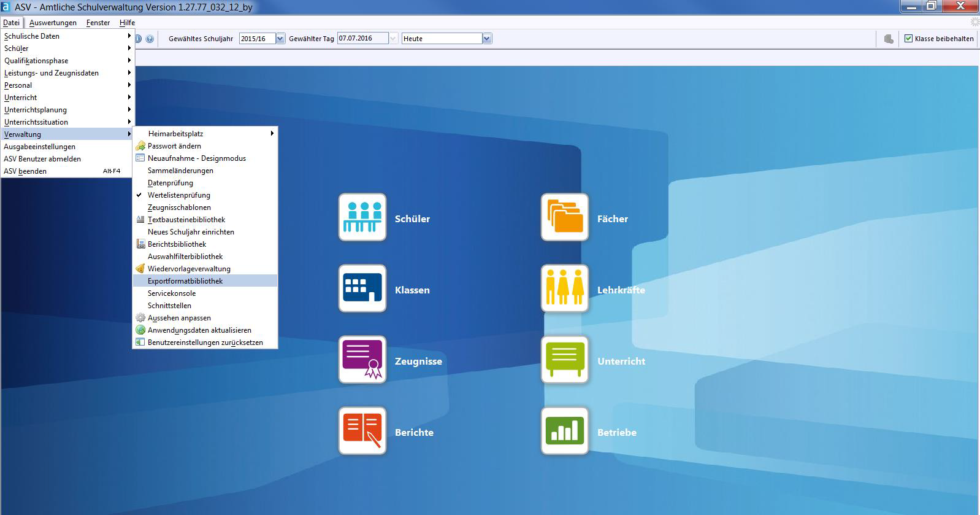Toggle the checked Wertelistenprüfung menu entry
980x515 pixels.
pos(205,195)
